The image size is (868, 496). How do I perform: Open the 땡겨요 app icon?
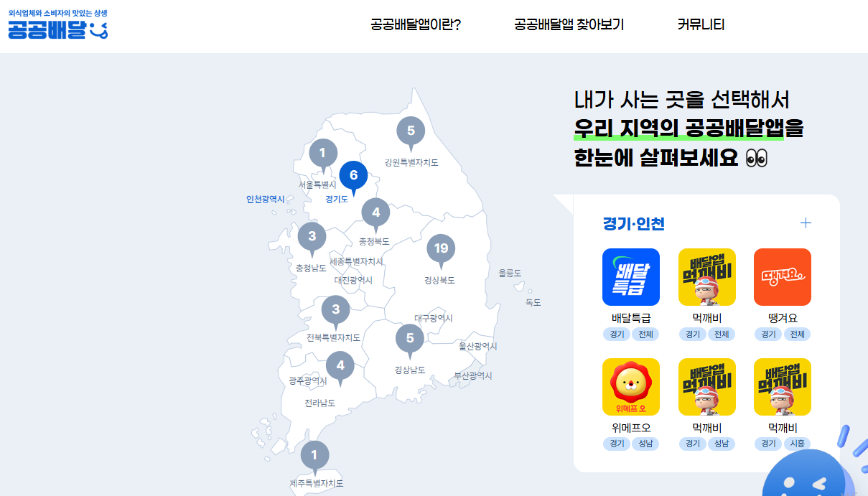coord(783,277)
